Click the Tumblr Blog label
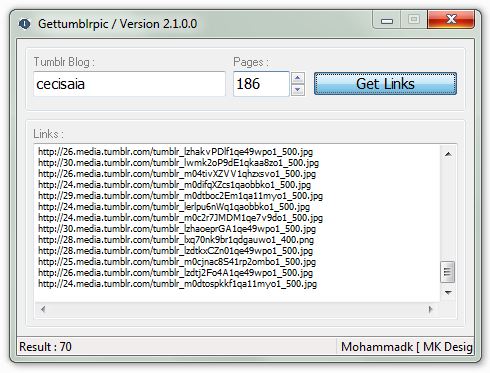 click(x=64, y=62)
